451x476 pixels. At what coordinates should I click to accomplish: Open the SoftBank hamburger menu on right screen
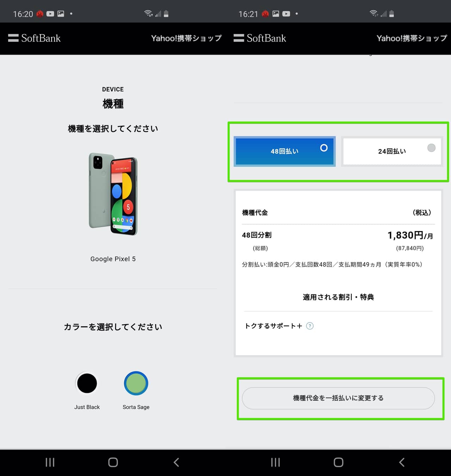239,38
